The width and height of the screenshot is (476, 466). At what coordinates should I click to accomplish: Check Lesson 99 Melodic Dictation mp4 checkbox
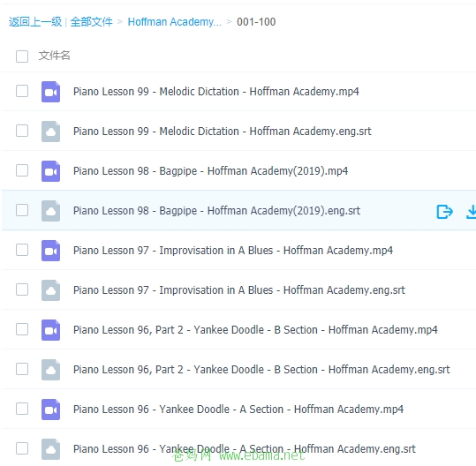(22, 91)
